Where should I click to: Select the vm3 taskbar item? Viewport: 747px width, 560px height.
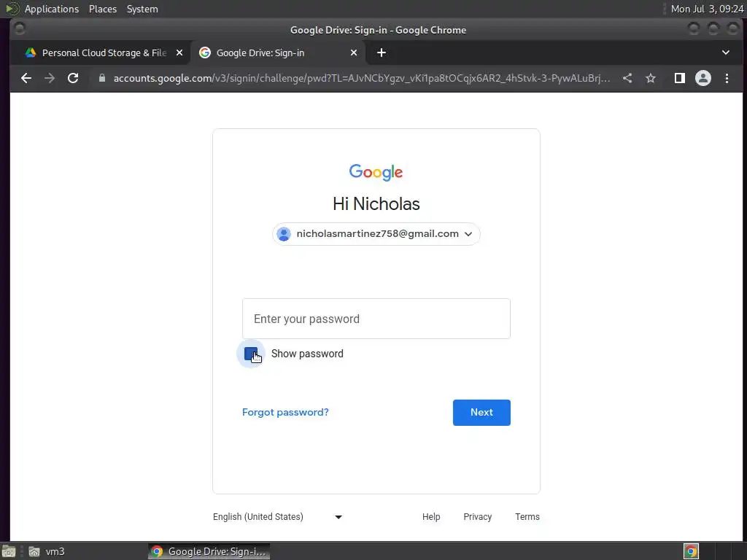point(47,551)
